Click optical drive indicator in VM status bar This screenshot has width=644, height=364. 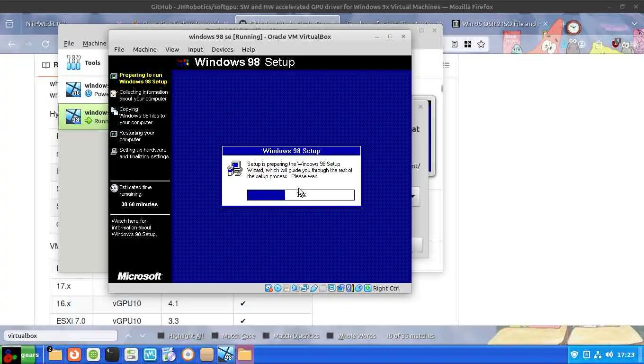click(277, 288)
